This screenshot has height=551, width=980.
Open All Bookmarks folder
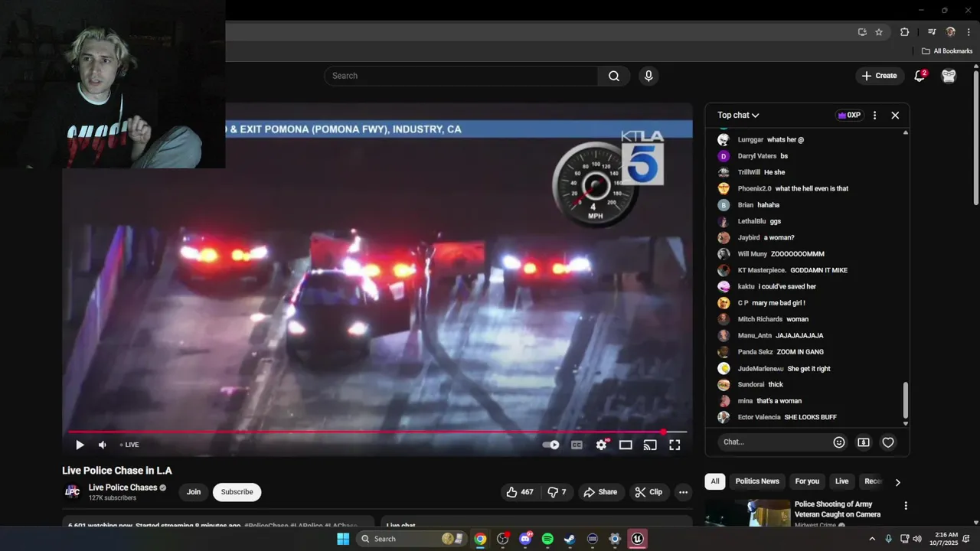(947, 51)
